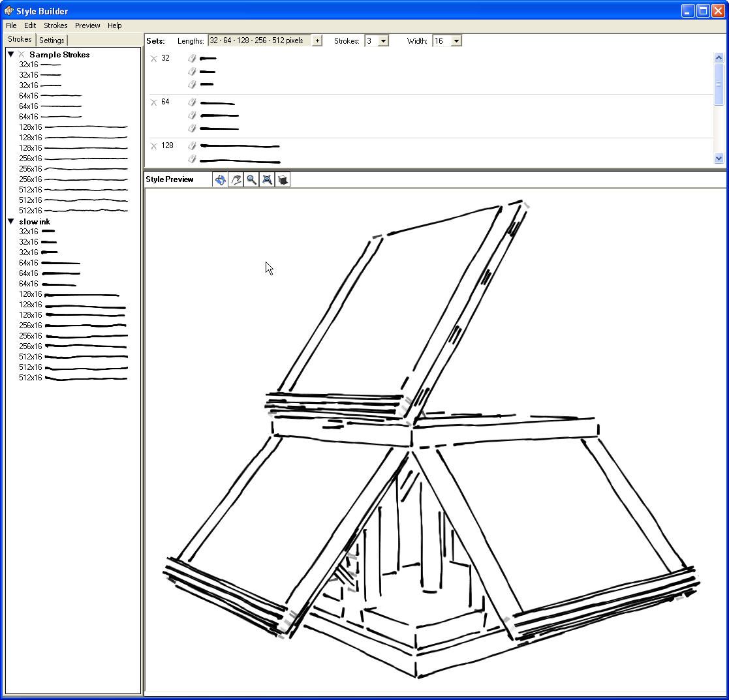Remove the 32 length set with its X
The image size is (729, 700).
154,59
